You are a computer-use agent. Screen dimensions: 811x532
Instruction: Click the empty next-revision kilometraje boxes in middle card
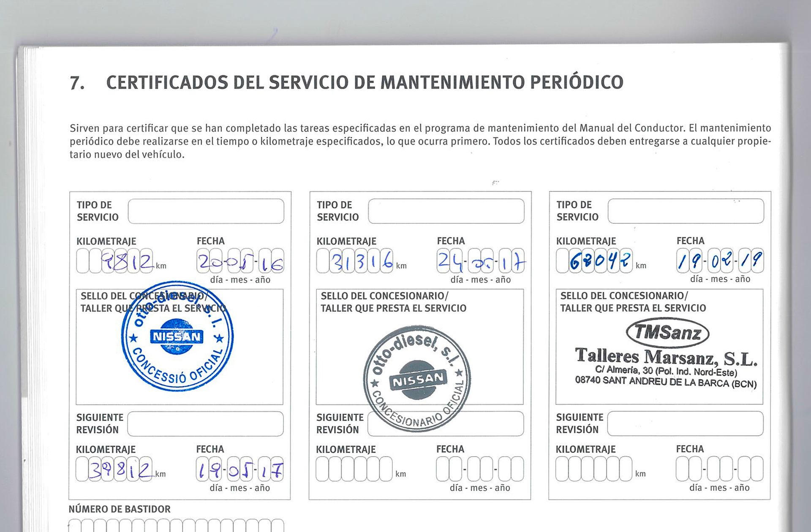354,469
